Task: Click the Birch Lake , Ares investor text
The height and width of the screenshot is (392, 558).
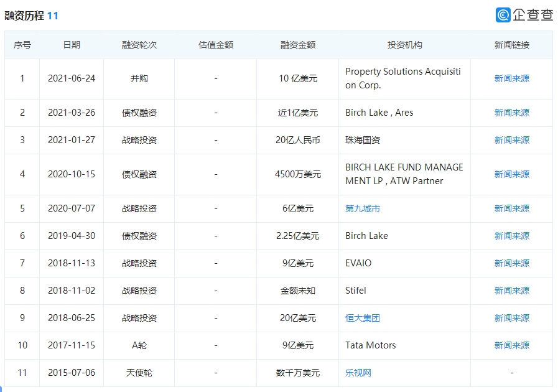Action: tap(379, 113)
